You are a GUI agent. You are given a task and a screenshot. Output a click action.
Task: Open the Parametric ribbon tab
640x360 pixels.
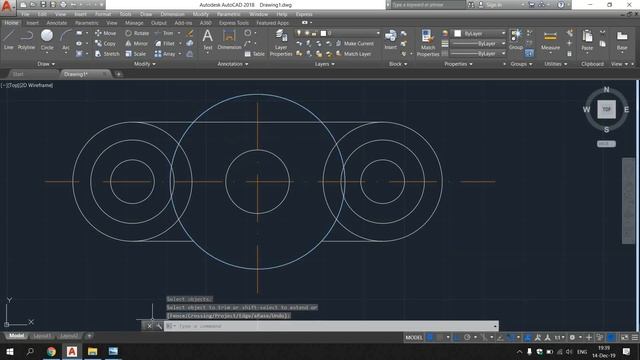click(x=87, y=23)
